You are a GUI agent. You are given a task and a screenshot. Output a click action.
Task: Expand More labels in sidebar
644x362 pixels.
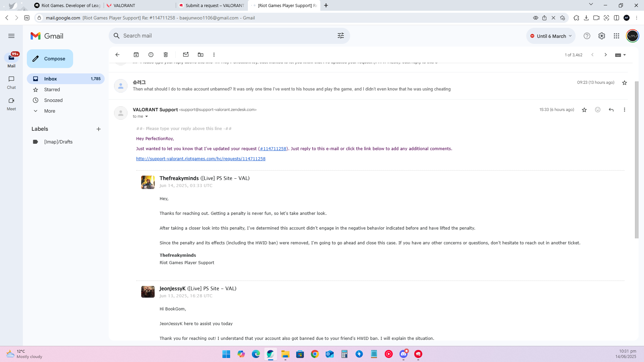click(50, 111)
